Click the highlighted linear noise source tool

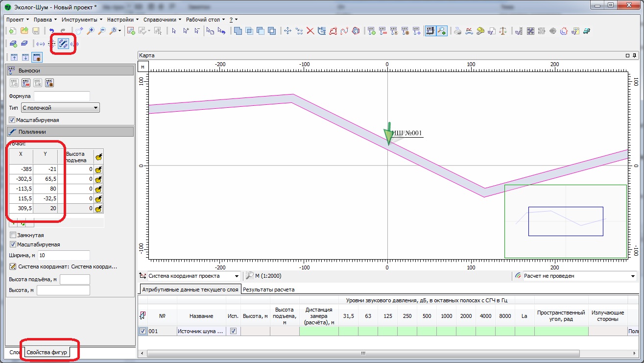point(63,44)
